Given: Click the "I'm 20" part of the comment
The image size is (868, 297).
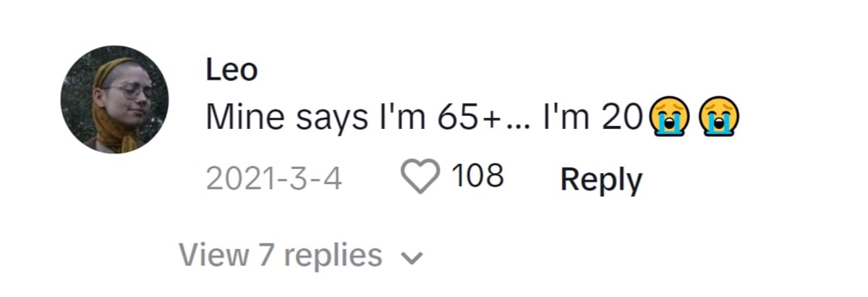Looking at the screenshot, I should pyautogui.click(x=592, y=119).
